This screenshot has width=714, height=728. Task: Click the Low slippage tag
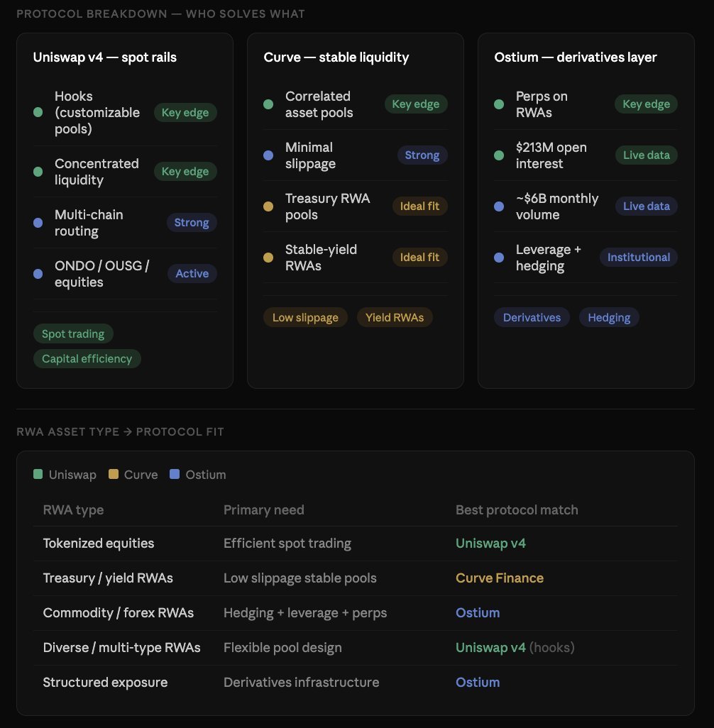click(305, 317)
